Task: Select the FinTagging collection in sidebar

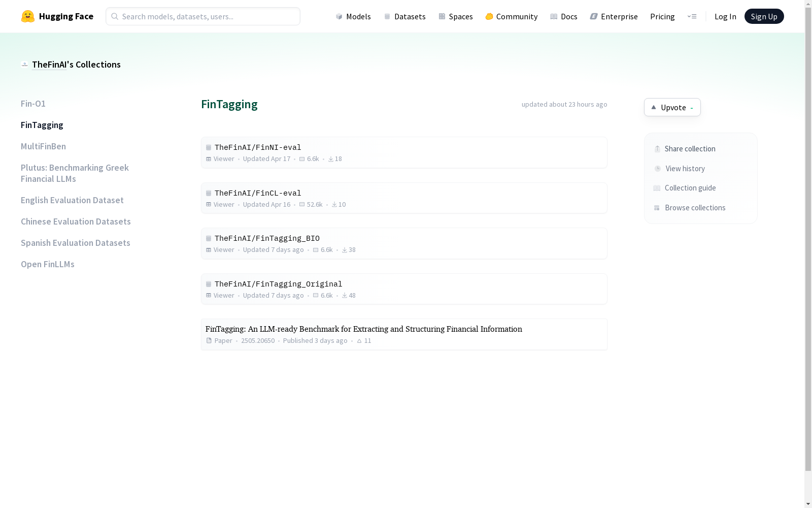Action: click(x=42, y=125)
